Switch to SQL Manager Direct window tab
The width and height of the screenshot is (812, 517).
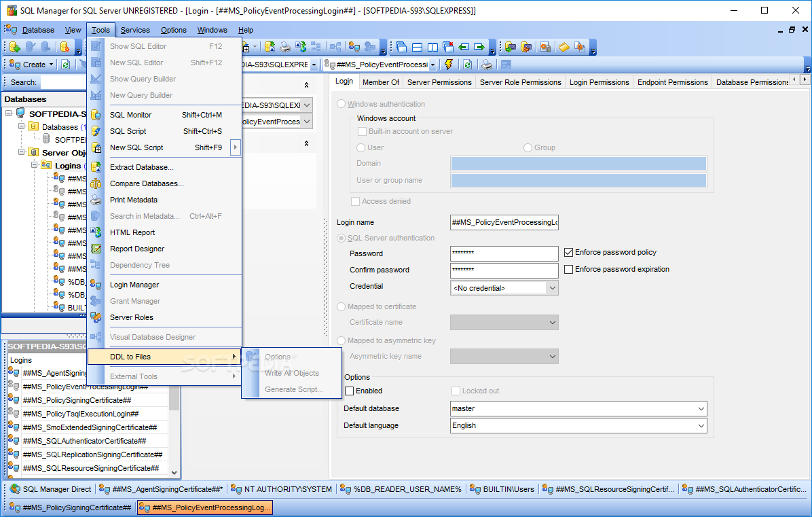[x=51, y=489]
